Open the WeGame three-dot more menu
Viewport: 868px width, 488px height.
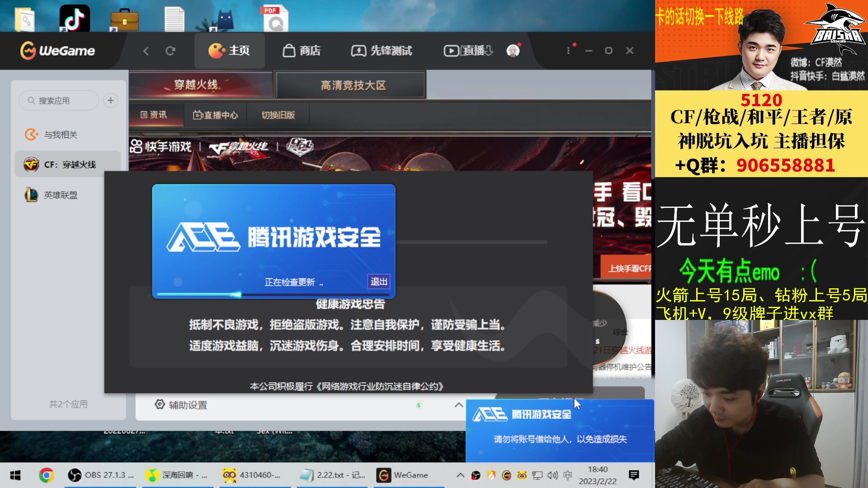[x=568, y=51]
